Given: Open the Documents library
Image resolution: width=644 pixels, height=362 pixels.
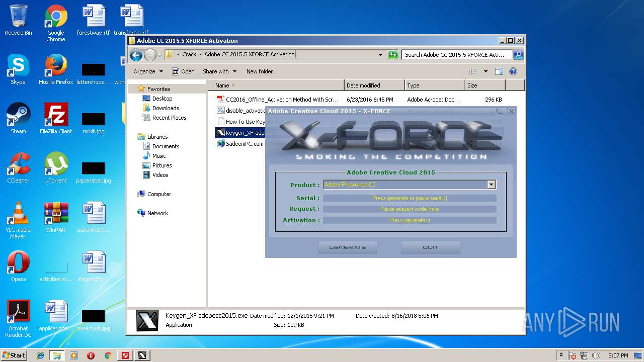Looking at the screenshot, I should (x=166, y=146).
